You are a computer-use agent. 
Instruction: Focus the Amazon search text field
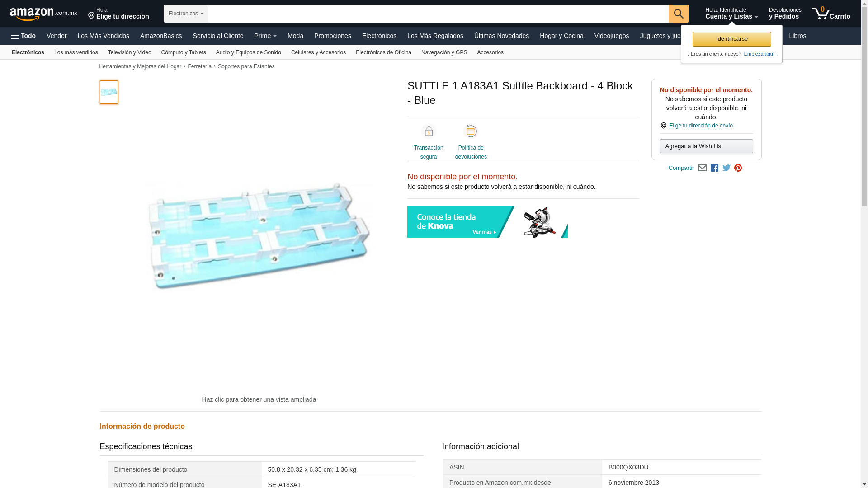[438, 14]
